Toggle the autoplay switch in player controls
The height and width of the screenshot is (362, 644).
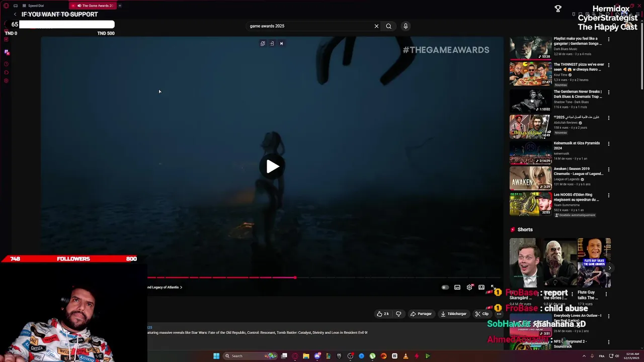point(445,288)
